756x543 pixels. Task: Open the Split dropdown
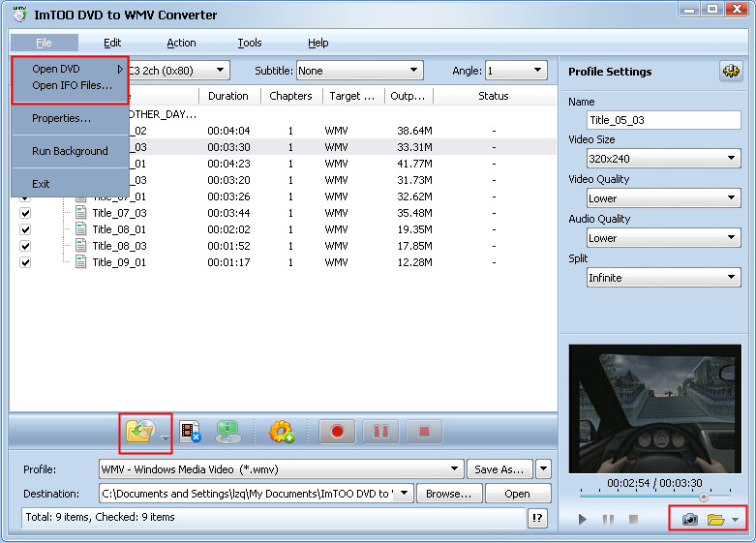tap(663, 277)
